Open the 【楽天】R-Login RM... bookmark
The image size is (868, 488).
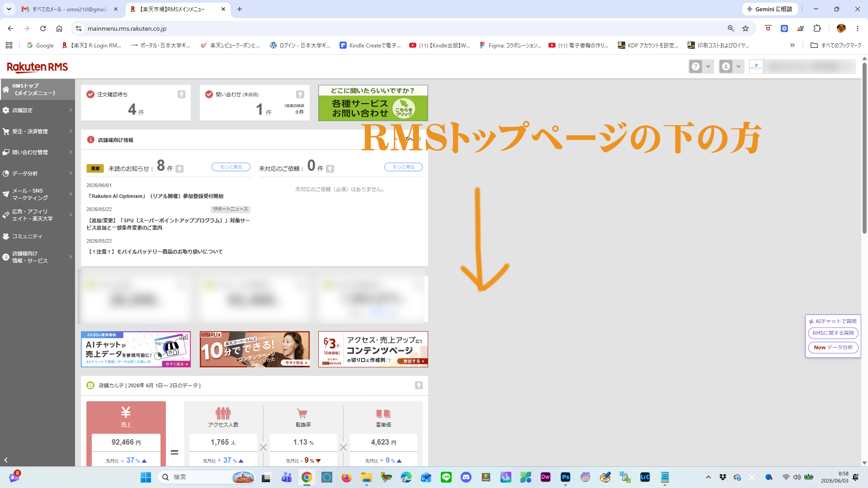click(92, 45)
